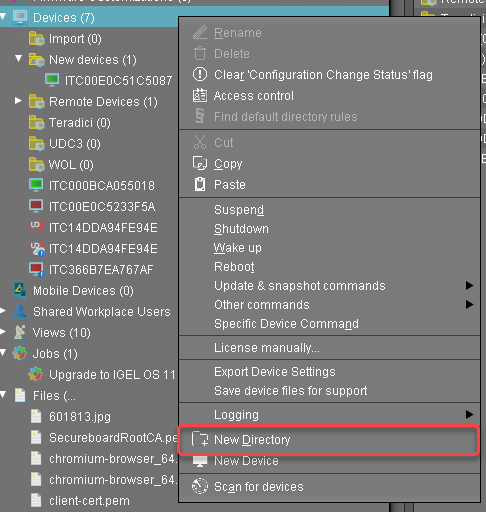Click the Shared Workplace Users person icon

click(x=20, y=311)
